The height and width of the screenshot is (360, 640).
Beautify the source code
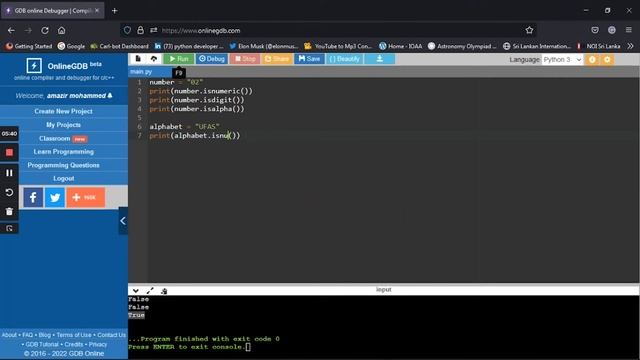[344, 59]
